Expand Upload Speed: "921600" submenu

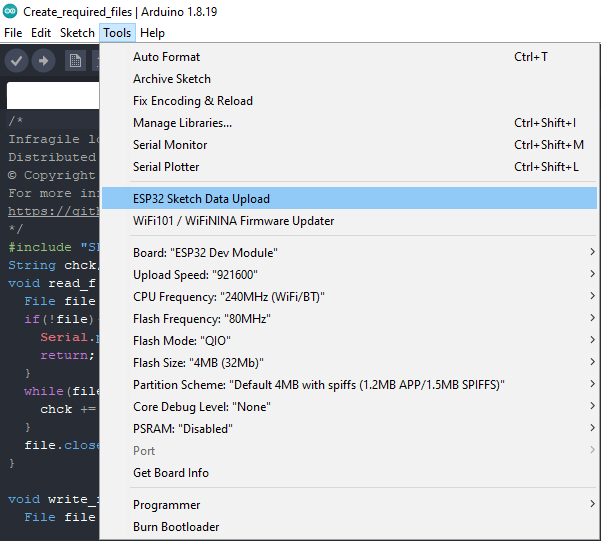[349, 275]
